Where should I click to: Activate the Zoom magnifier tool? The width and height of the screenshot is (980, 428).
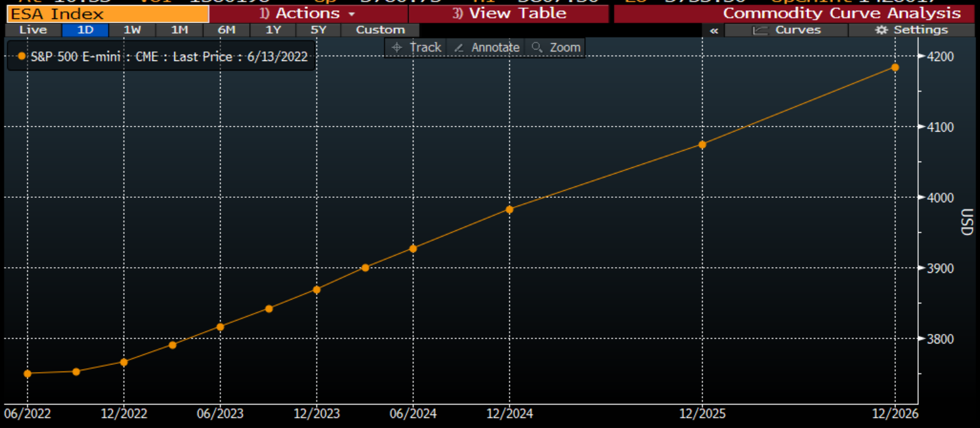pos(556,47)
